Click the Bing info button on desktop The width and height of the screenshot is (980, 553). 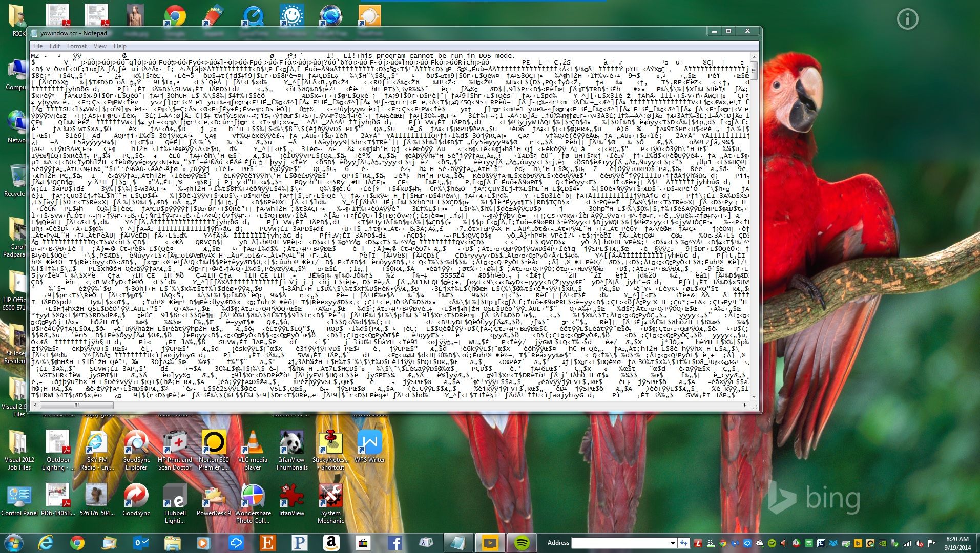click(x=907, y=19)
